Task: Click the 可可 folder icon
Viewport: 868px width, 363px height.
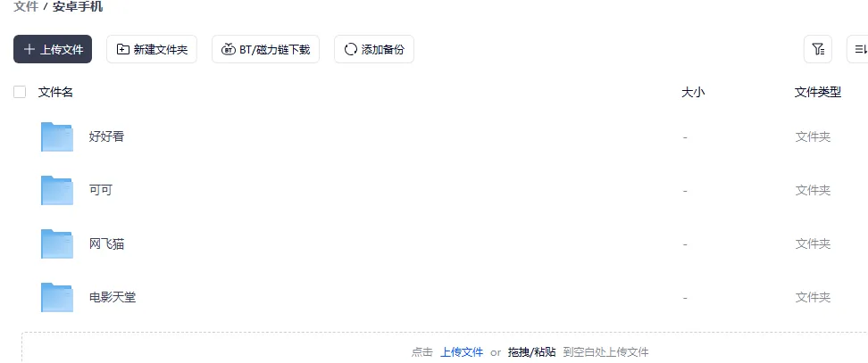Action: point(57,190)
